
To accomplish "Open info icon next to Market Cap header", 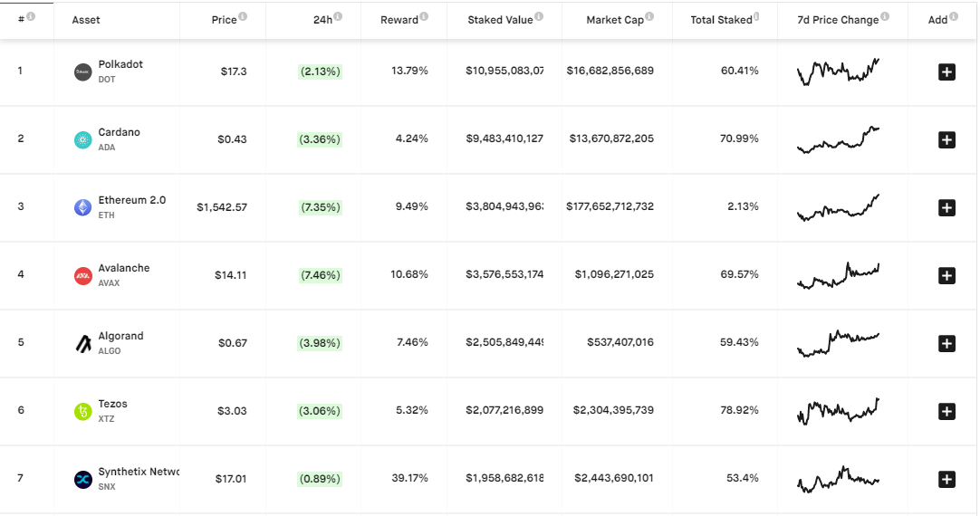I will click(649, 16).
